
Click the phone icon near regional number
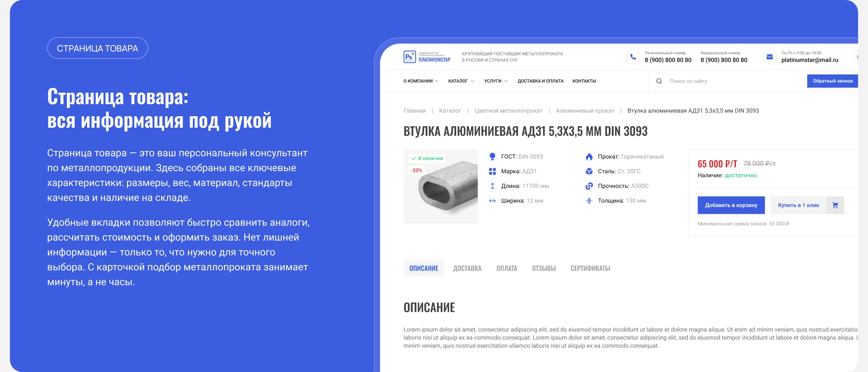click(633, 57)
